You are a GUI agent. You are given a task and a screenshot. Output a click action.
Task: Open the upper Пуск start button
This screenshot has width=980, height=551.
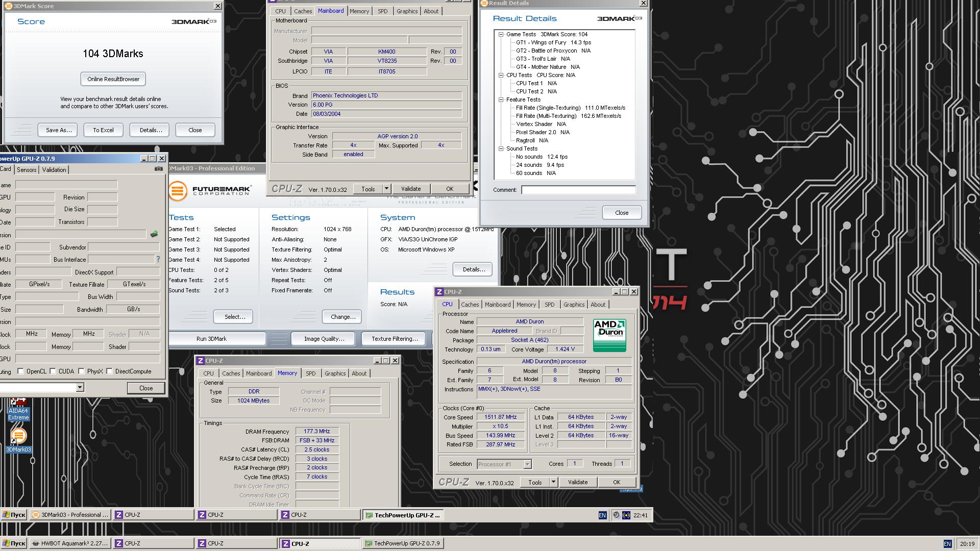(14, 515)
